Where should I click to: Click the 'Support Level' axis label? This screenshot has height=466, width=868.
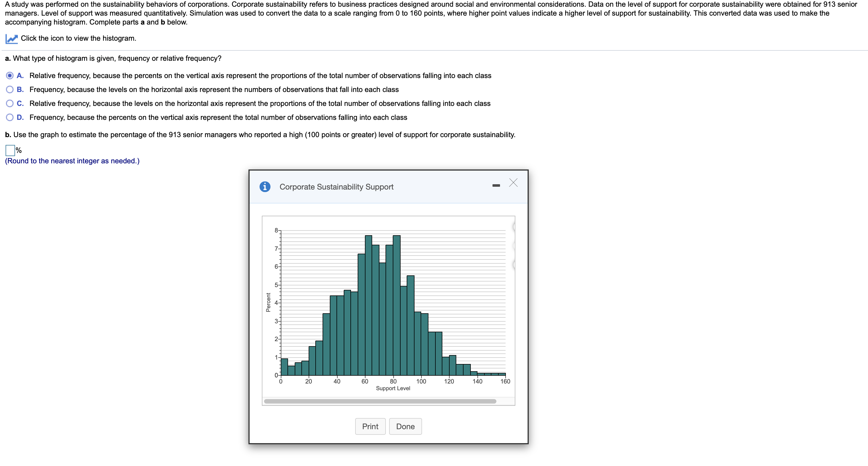[393, 389]
